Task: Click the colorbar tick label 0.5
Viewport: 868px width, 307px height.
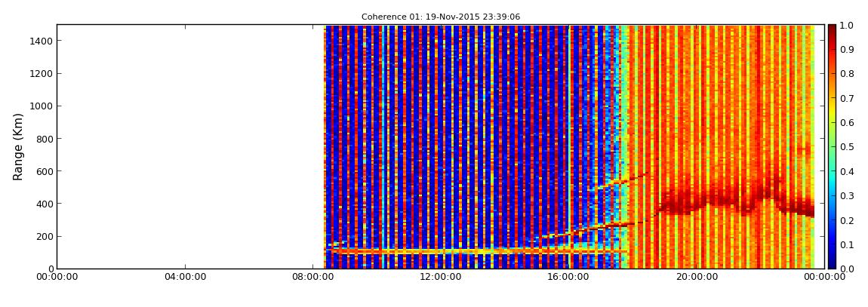Action: pyautogui.click(x=848, y=147)
